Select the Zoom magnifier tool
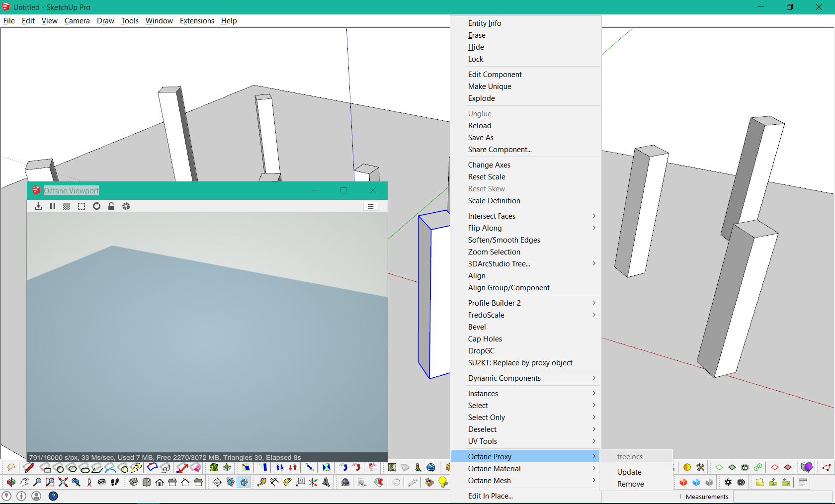Image resolution: width=835 pixels, height=504 pixels. tap(37, 482)
